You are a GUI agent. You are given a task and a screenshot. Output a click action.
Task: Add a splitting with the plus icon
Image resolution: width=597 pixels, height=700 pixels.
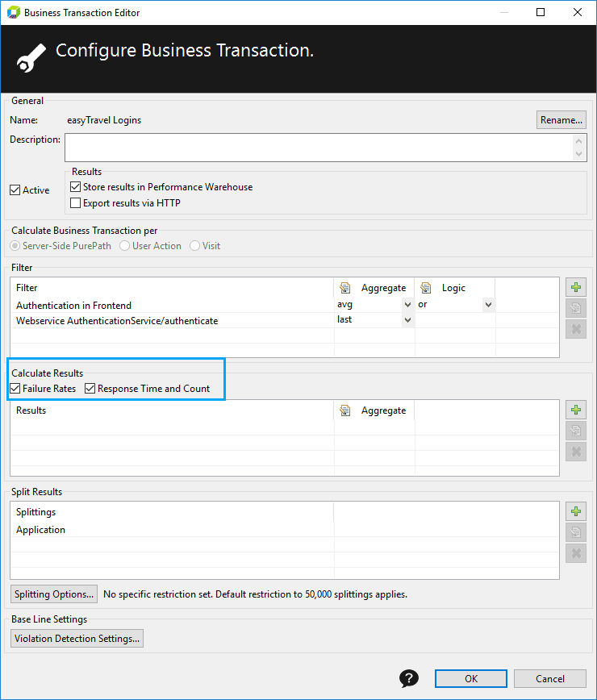pos(575,511)
